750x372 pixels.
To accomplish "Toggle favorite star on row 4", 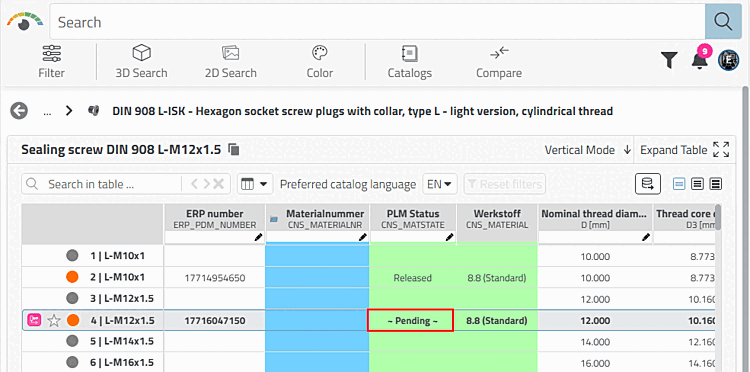I will (54, 320).
